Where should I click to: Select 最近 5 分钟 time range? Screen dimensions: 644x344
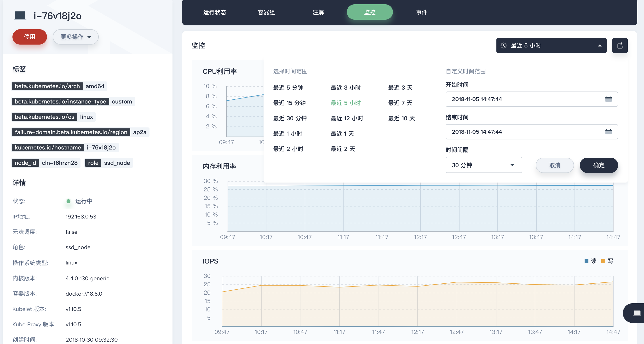click(x=288, y=87)
